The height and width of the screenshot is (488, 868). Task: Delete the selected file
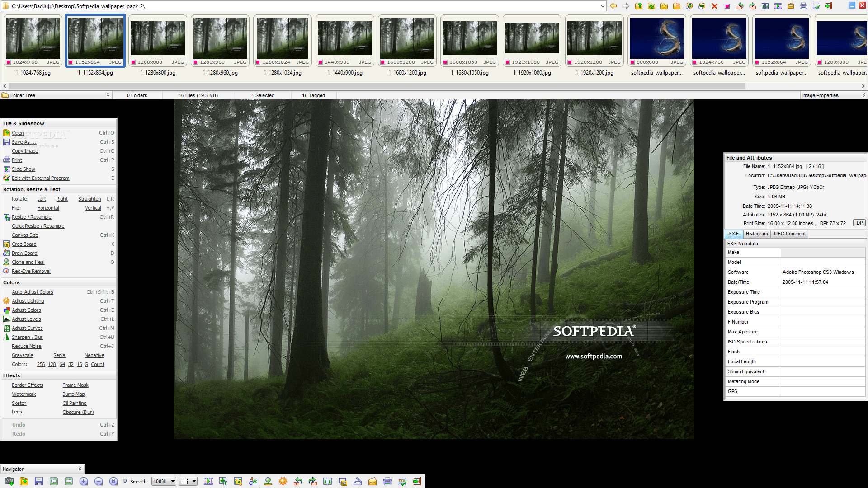(x=714, y=6)
